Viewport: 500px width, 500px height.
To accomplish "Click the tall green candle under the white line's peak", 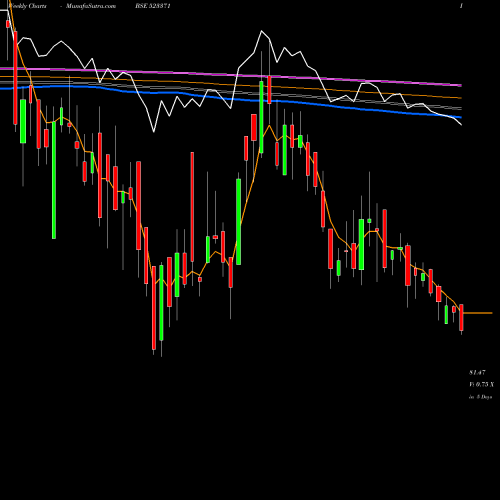I will point(261,117).
